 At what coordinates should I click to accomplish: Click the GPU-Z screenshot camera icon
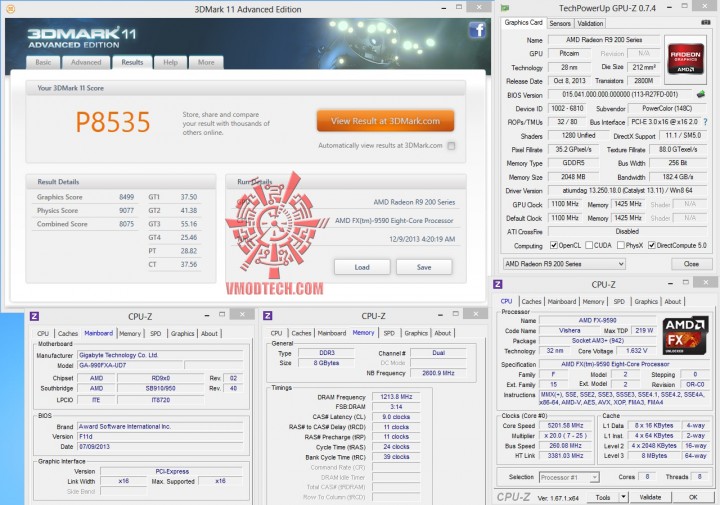(705, 22)
